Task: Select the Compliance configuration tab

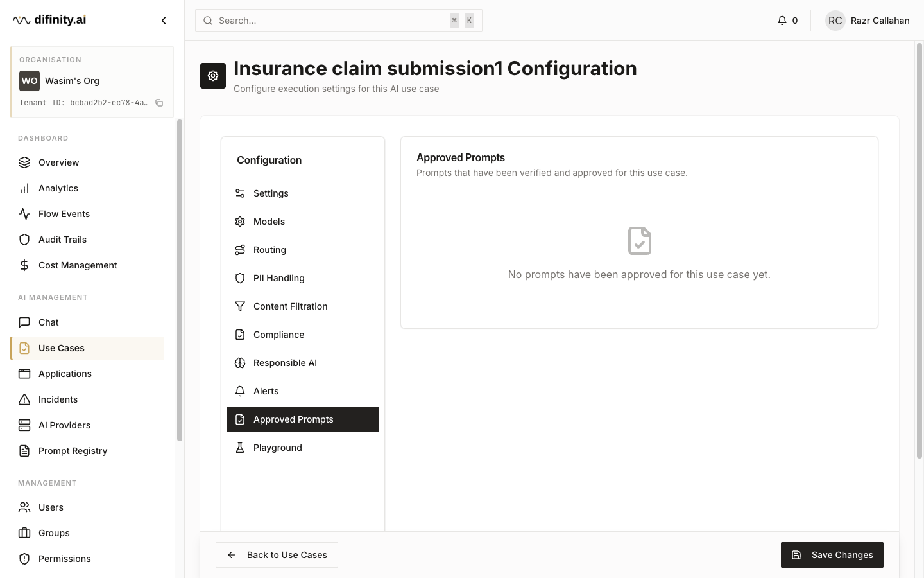Action: tap(303, 335)
